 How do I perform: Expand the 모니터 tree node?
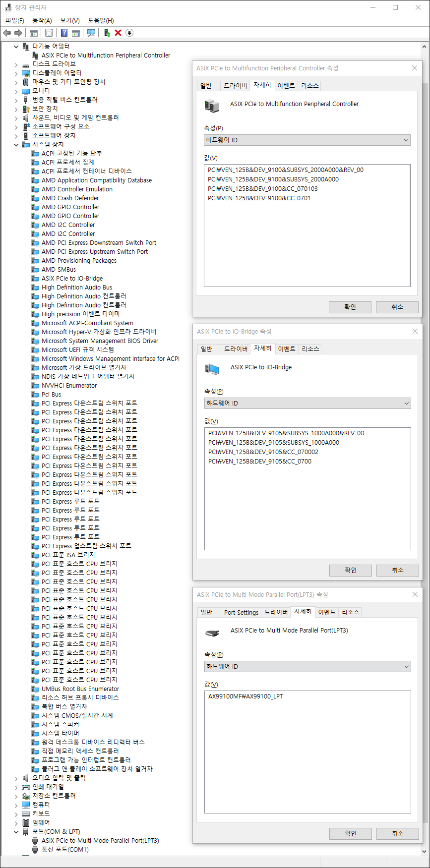[16, 91]
